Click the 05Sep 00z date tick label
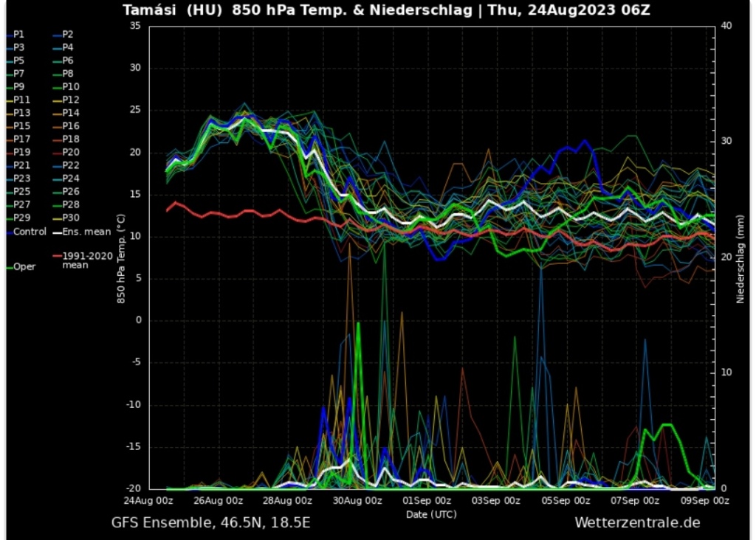756x540 pixels. tap(566, 500)
